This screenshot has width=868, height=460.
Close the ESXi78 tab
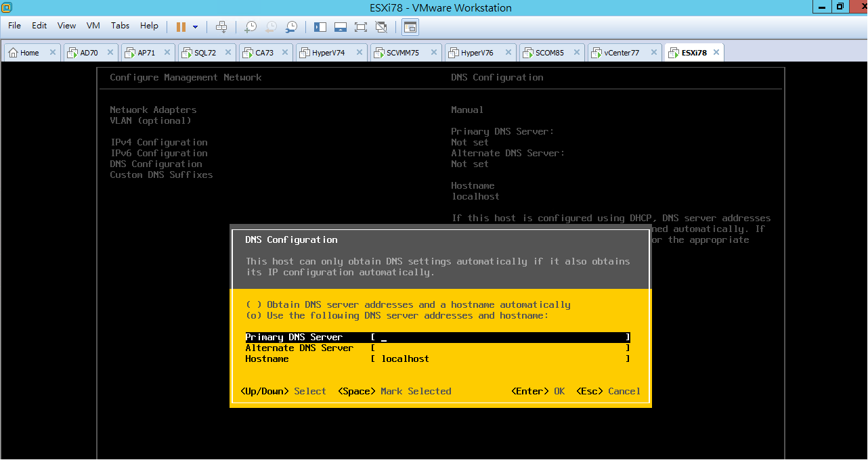click(715, 53)
